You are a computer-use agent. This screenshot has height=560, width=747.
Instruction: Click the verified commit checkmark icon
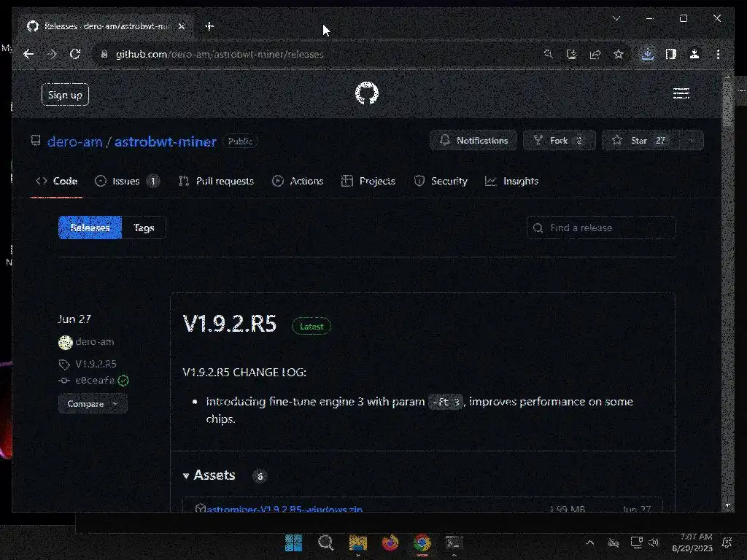(123, 381)
